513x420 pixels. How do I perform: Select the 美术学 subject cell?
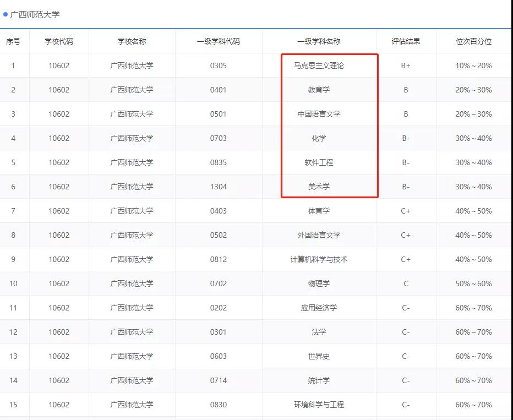pos(319,187)
